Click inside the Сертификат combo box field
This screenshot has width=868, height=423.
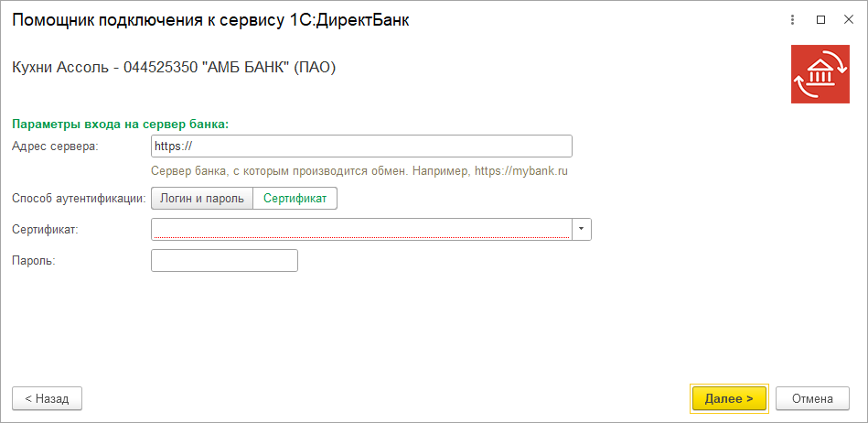[361, 229]
